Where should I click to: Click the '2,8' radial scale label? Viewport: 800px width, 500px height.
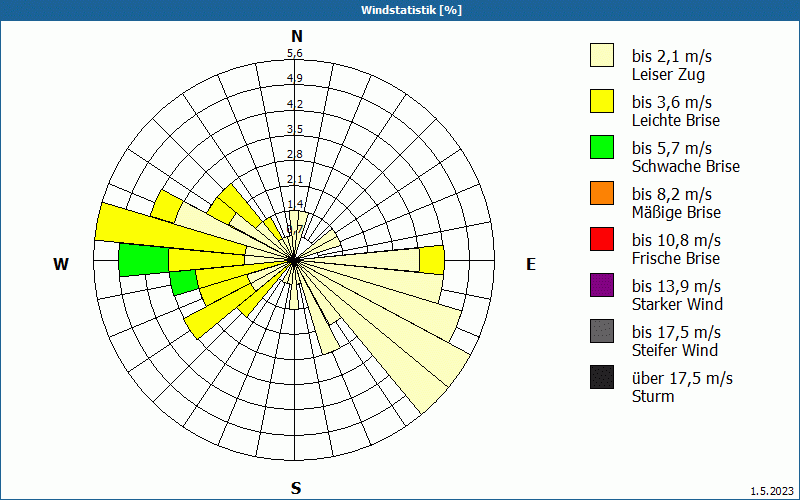point(295,154)
